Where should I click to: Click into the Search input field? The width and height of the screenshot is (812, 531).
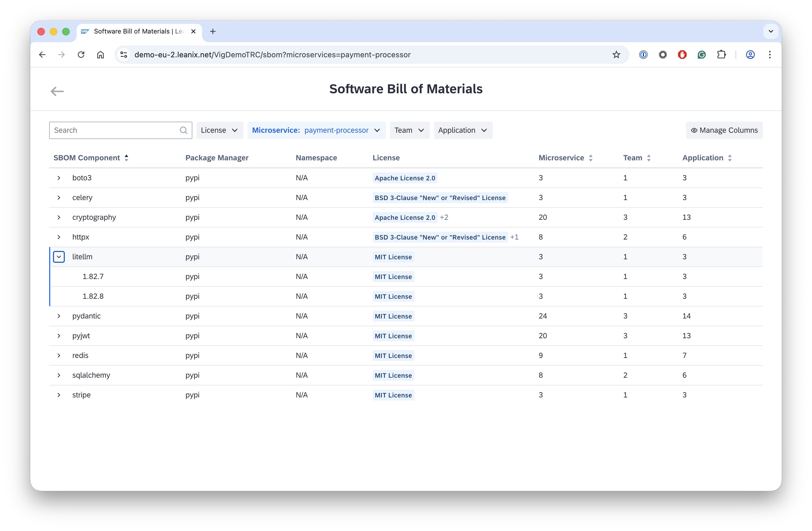[114, 130]
